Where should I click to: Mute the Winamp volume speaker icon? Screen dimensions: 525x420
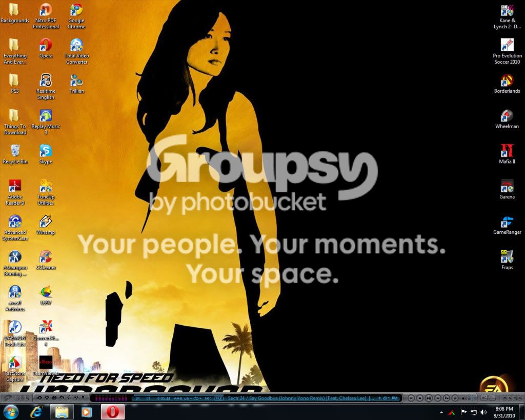coord(464,398)
